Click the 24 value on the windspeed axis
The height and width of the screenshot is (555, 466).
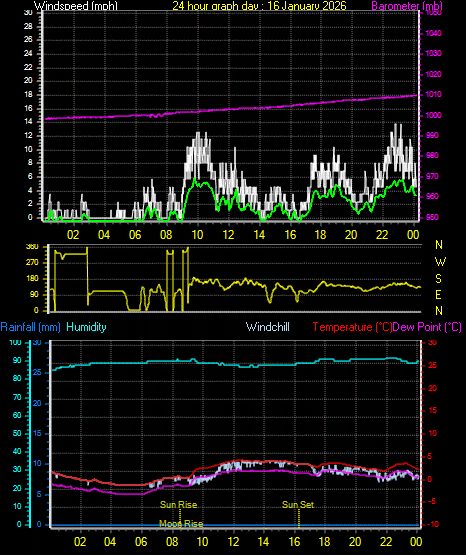pyautogui.click(x=28, y=53)
